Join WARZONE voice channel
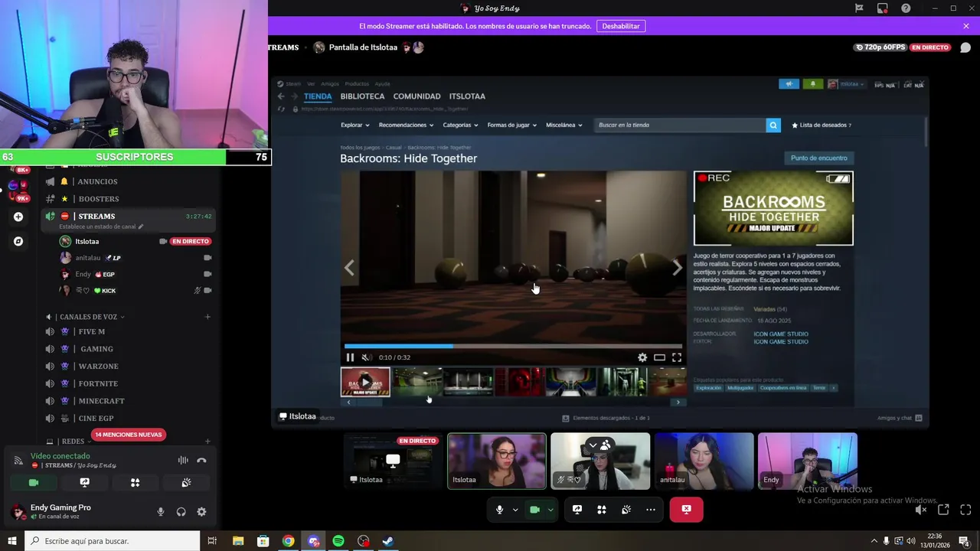 coord(98,367)
